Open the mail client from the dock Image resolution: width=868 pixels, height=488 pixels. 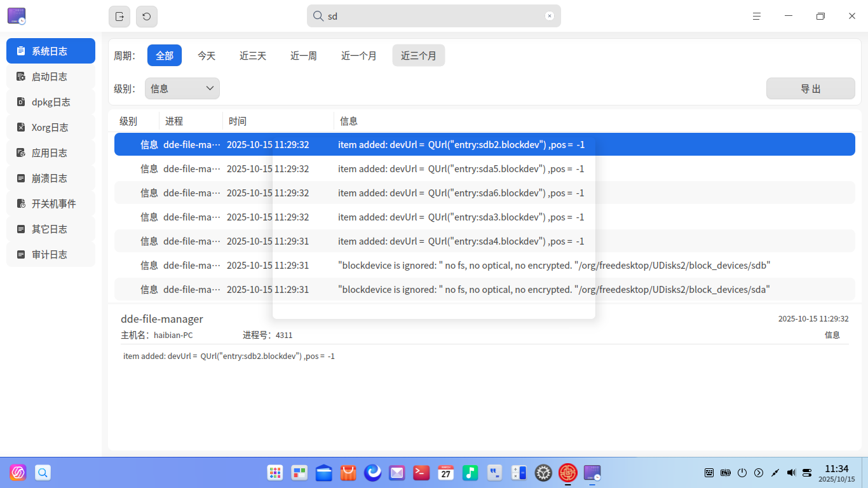[x=397, y=473]
